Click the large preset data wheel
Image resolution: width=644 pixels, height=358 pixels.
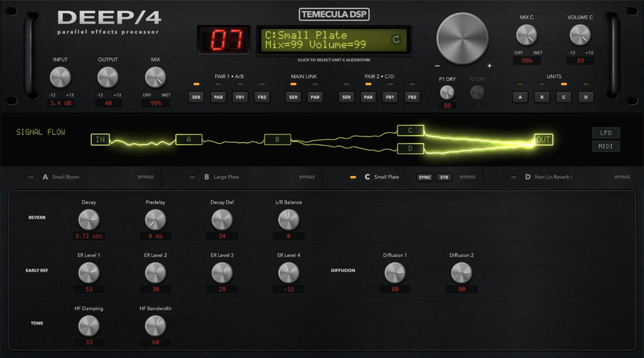[x=462, y=38]
